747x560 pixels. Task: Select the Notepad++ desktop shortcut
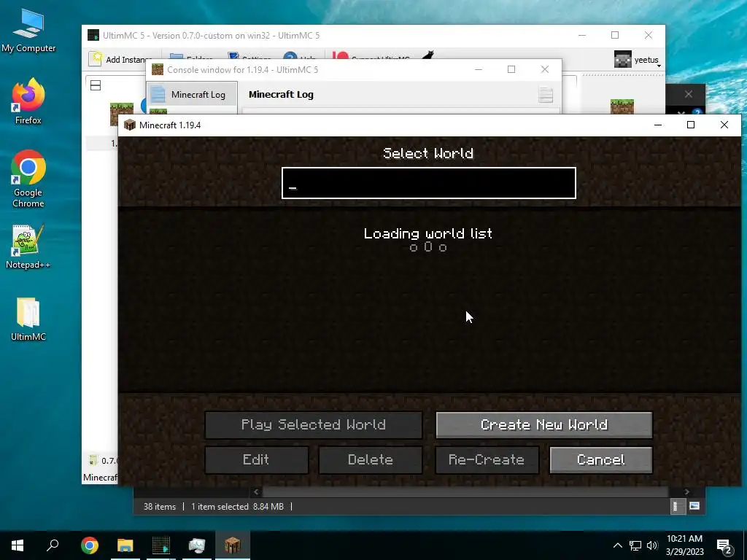coord(28,246)
